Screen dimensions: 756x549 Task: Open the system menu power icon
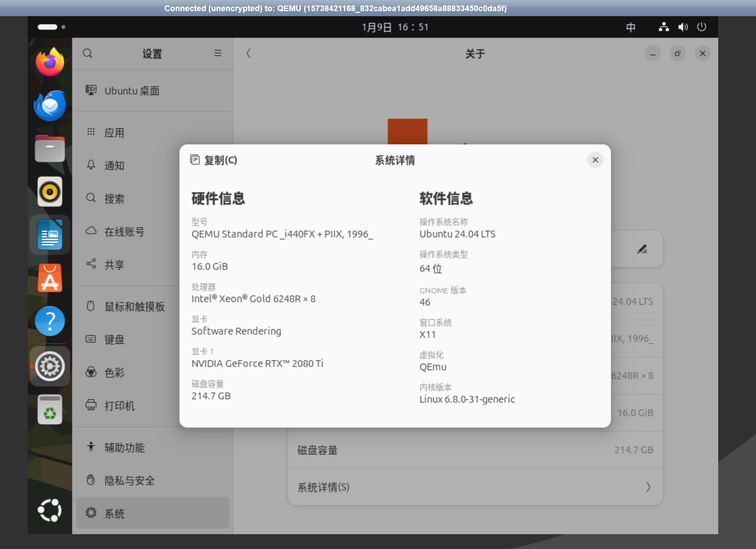coord(701,27)
